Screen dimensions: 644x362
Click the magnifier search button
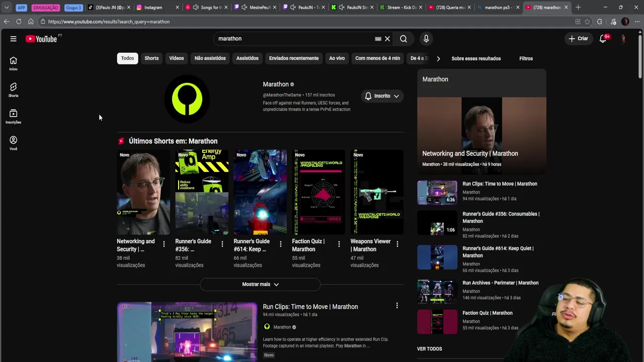pyautogui.click(x=404, y=39)
